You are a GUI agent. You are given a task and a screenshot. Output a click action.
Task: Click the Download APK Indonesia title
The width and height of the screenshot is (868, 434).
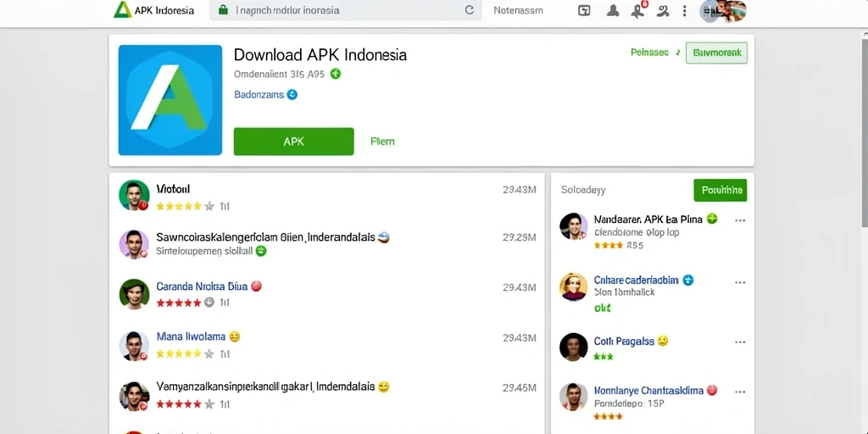tap(320, 55)
